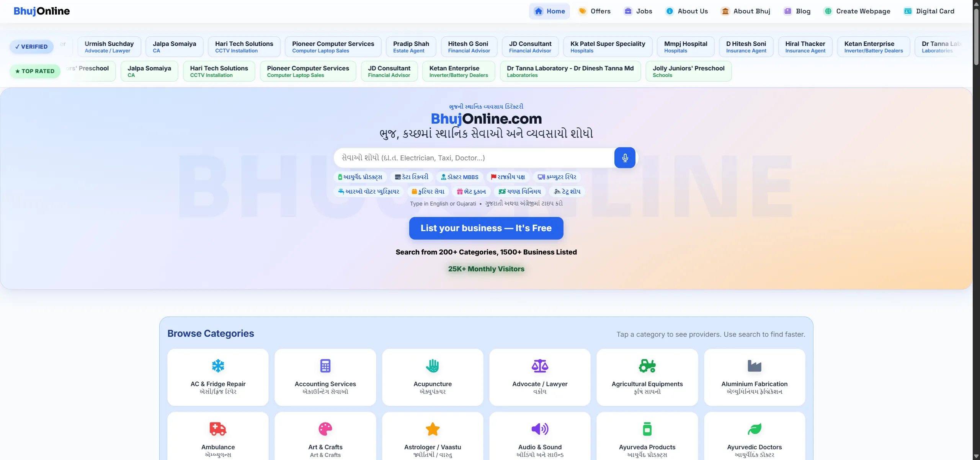Click the Ayurvedic Doctors leaf icon
The height and width of the screenshot is (460, 980).
pos(755,429)
